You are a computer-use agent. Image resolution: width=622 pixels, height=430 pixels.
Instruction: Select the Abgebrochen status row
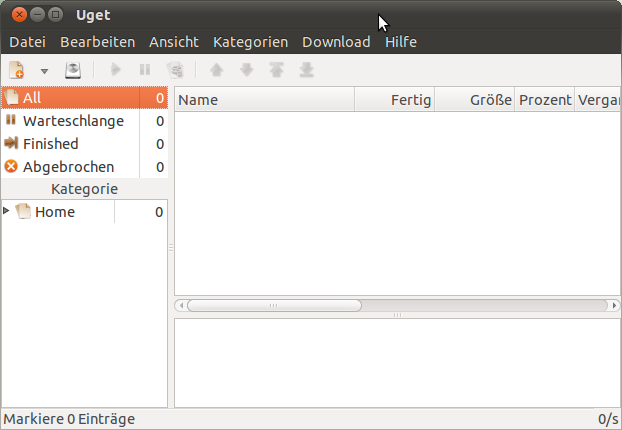click(x=84, y=167)
